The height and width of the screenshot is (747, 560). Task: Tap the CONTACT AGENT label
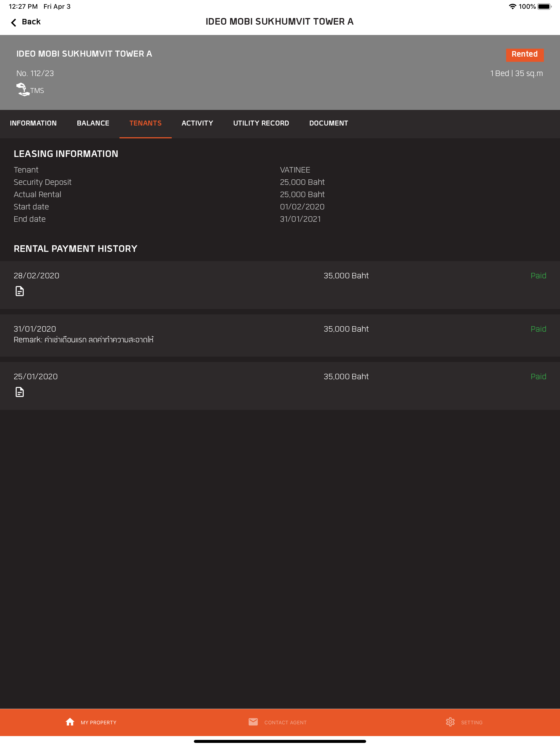pyautogui.click(x=285, y=722)
